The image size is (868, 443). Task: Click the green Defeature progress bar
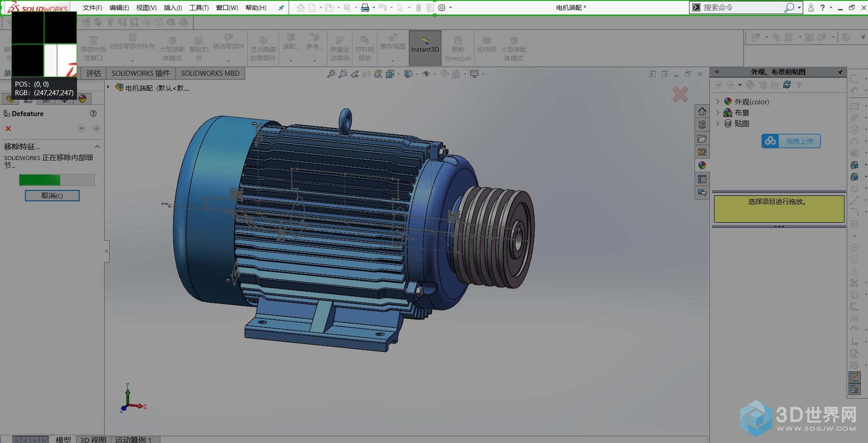pyautogui.click(x=57, y=180)
